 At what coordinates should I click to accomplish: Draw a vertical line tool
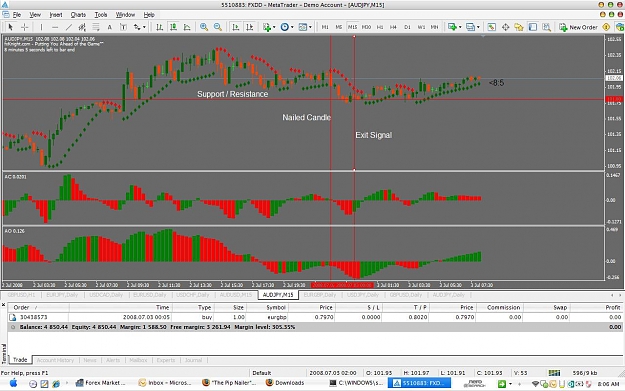pos(41,27)
